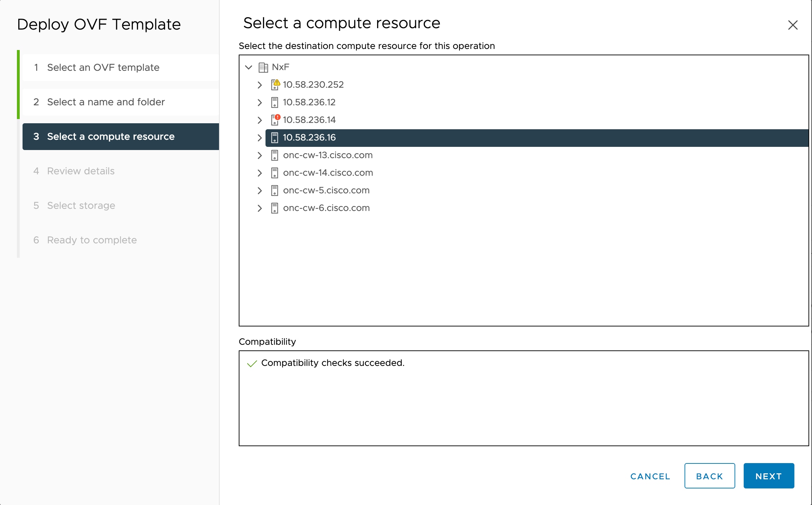Screen dimensions: 812x505
Task: Select host onc-cw-14.cisco.com
Action: (328, 173)
